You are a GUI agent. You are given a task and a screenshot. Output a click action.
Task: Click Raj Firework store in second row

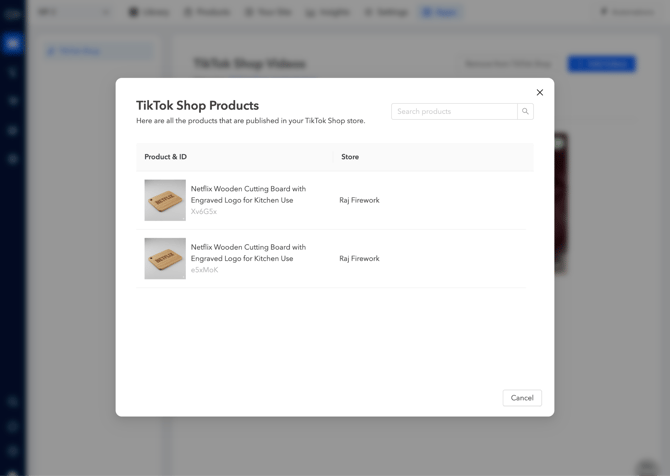(359, 258)
